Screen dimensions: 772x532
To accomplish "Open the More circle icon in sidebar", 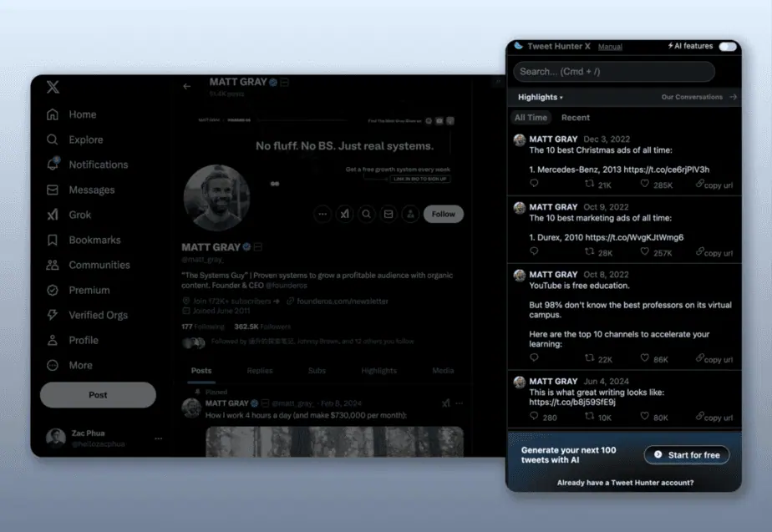I will 52,365.
